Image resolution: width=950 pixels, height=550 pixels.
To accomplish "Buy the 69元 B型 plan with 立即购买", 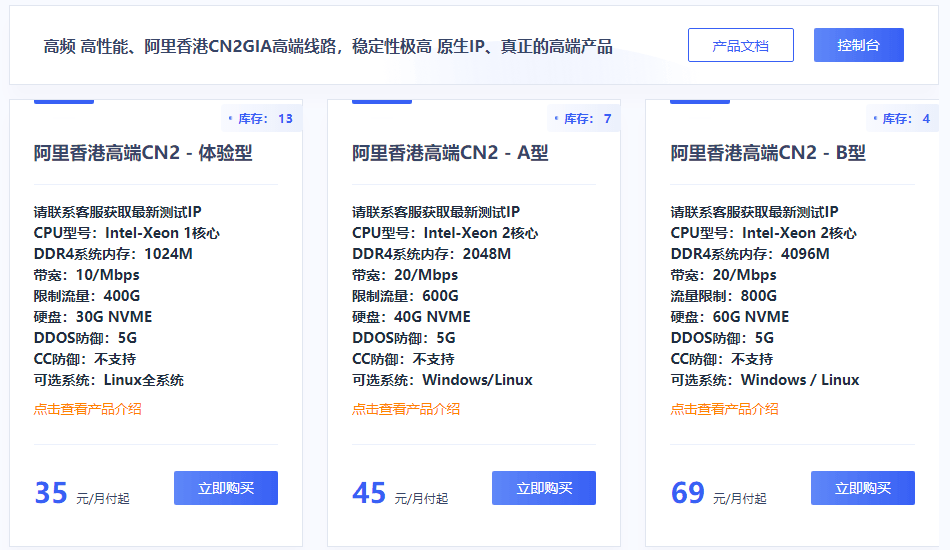I will coord(863,488).
